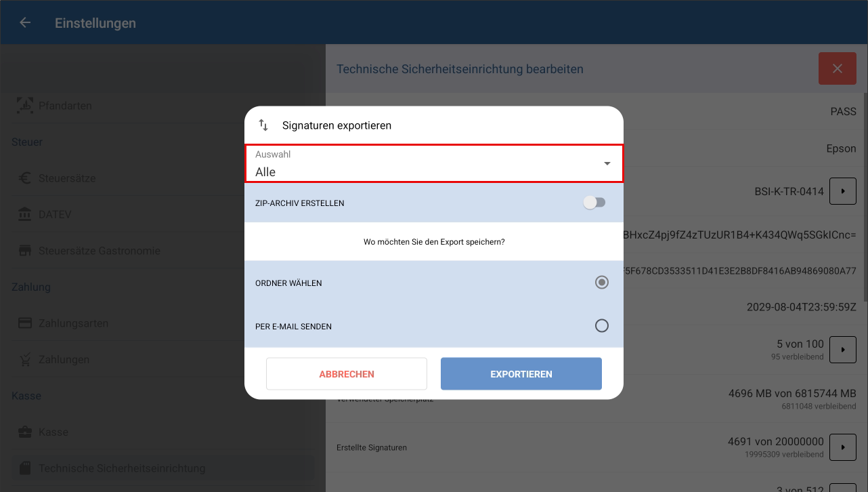This screenshot has width=868, height=492.
Task: Expand the Erstellte Signaturen arrow button
Action: pos(842,447)
